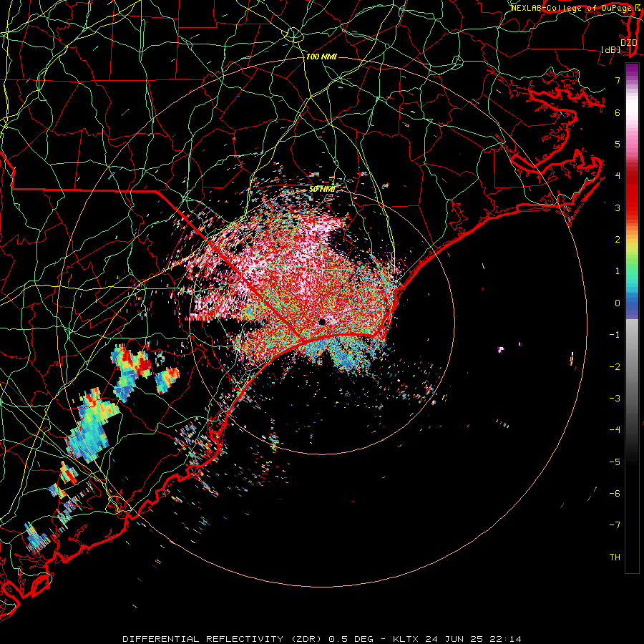Click the "6" value on the dB scale
This screenshot has height=644, width=644.
click(x=618, y=112)
